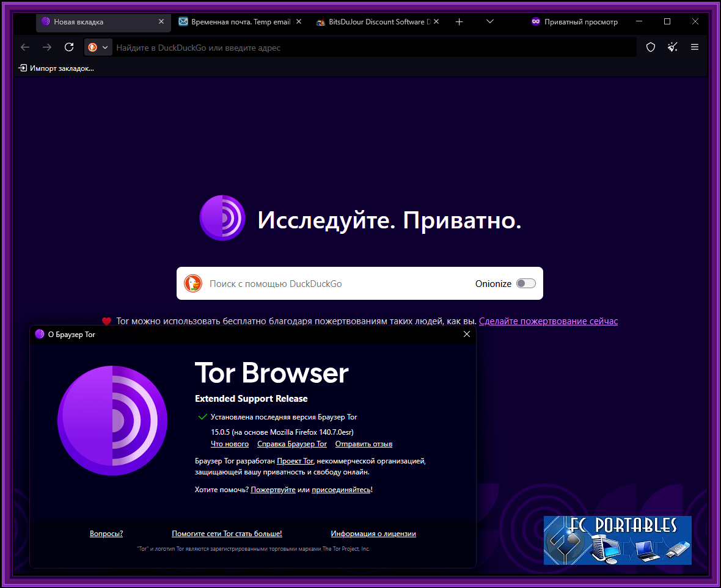Open the hamburger application menu

[x=695, y=47]
